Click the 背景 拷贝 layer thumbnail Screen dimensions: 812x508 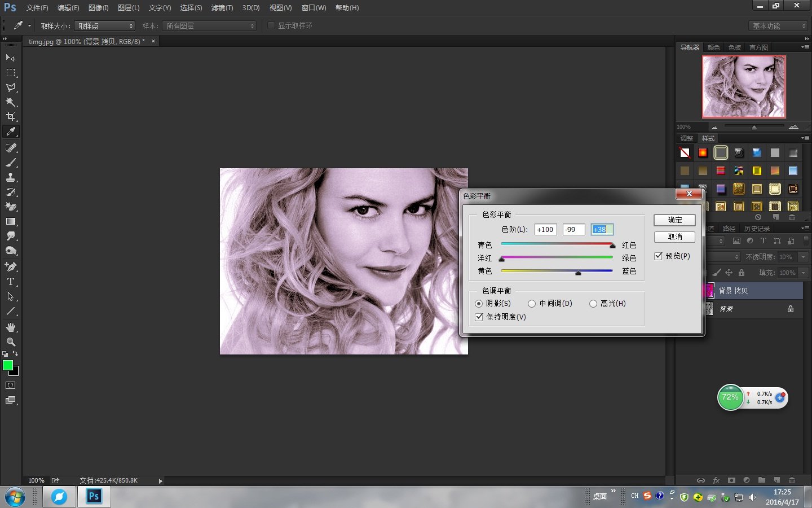click(709, 290)
